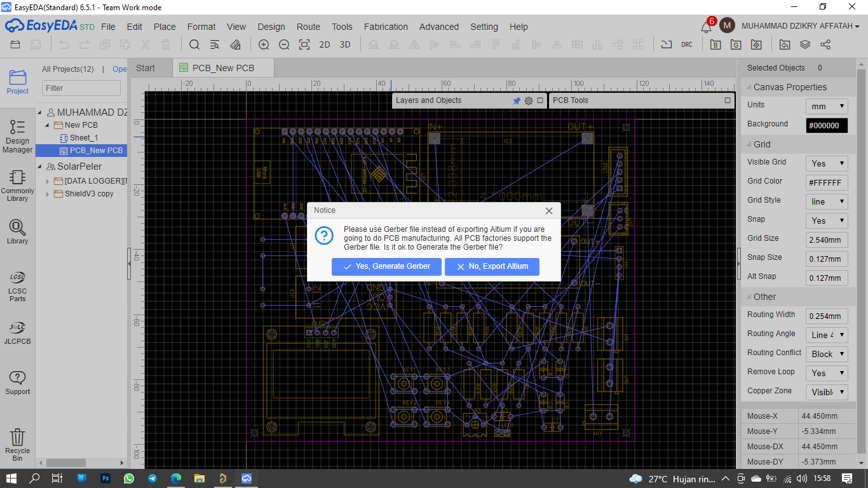Click the Pick and Place export icon
The image size is (868, 488).
756,44
